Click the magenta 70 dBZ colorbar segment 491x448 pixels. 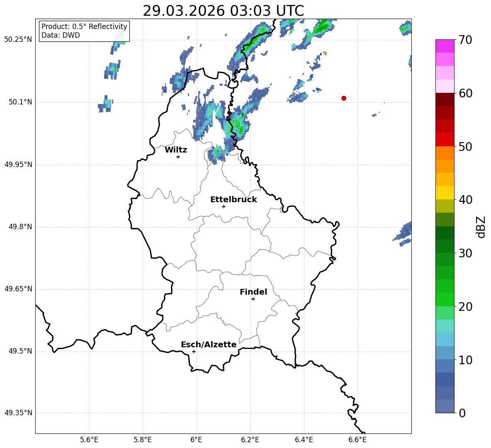[x=445, y=46]
